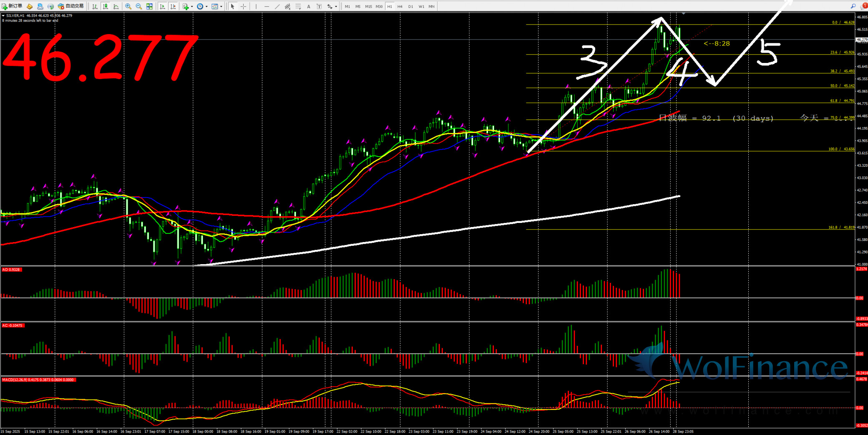This screenshot has height=435, width=868.
Task: Switch to the H4 timeframe
Action: [x=400, y=6]
